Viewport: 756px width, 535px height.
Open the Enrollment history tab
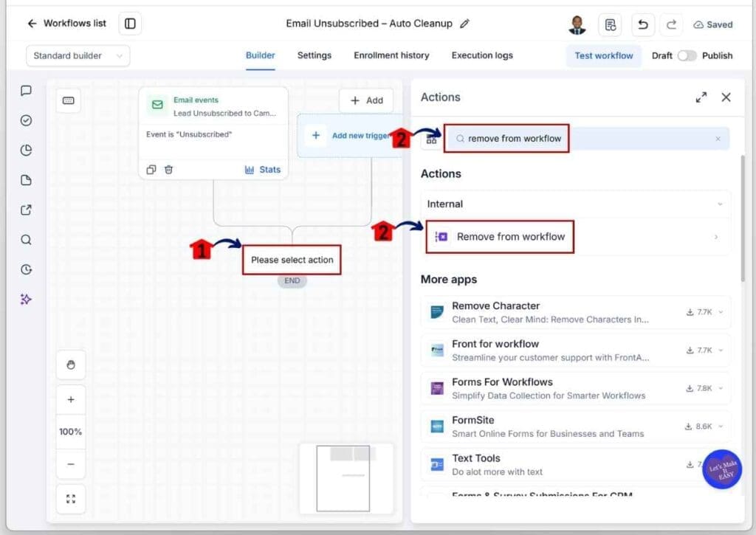click(391, 55)
